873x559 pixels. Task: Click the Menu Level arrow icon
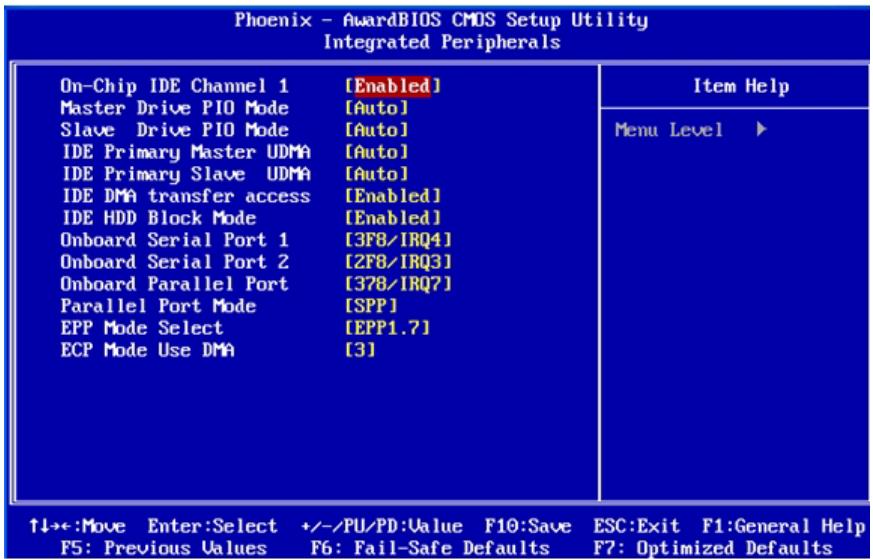click(x=762, y=130)
